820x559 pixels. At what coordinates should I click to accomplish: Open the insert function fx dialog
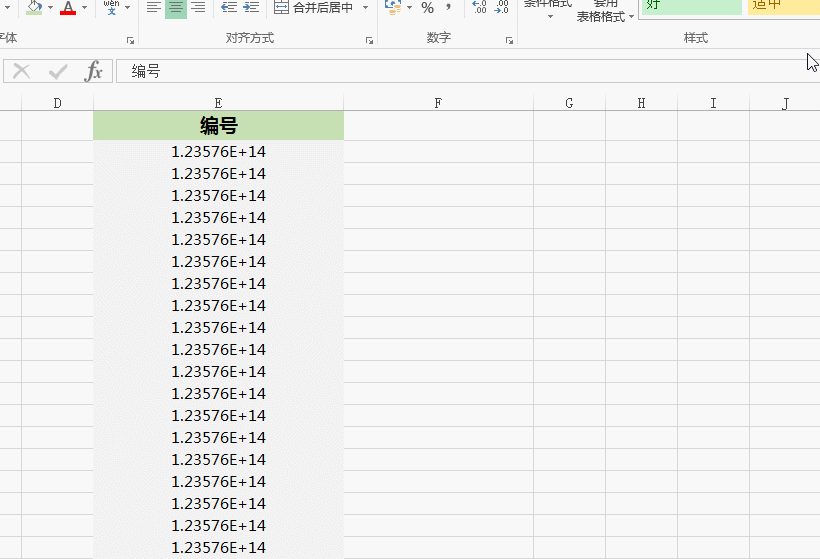coord(93,71)
